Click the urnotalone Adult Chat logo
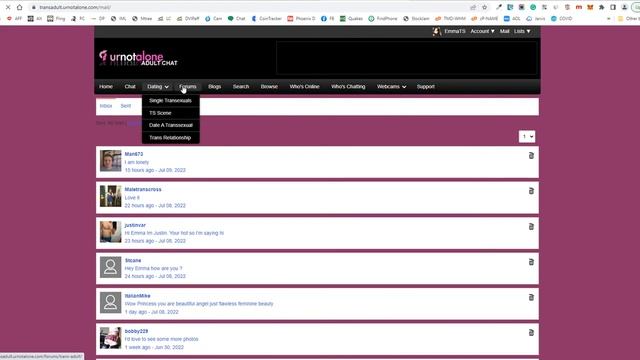This screenshot has height=360, width=640. (x=138, y=58)
